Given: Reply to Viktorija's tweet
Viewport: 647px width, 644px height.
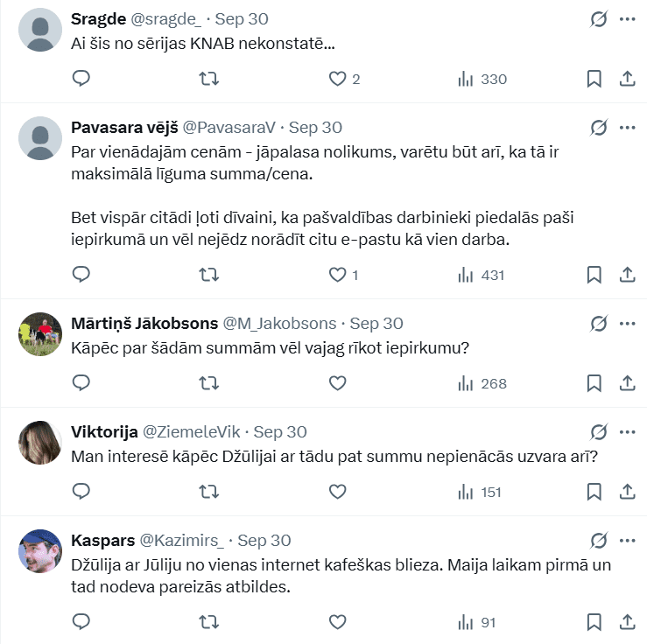Looking at the screenshot, I should tap(81, 492).
